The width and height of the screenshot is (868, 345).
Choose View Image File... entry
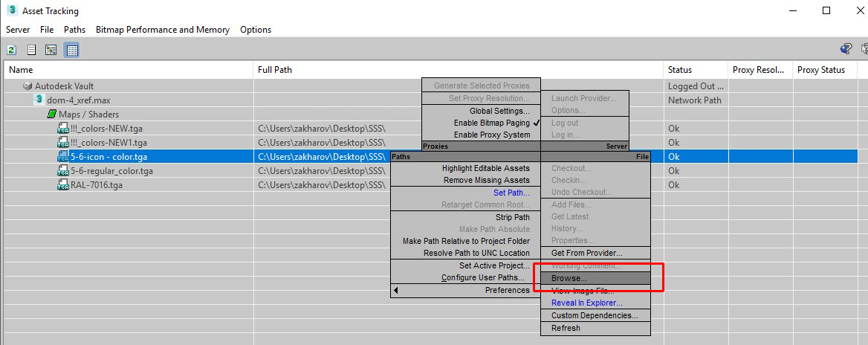click(x=583, y=291)
